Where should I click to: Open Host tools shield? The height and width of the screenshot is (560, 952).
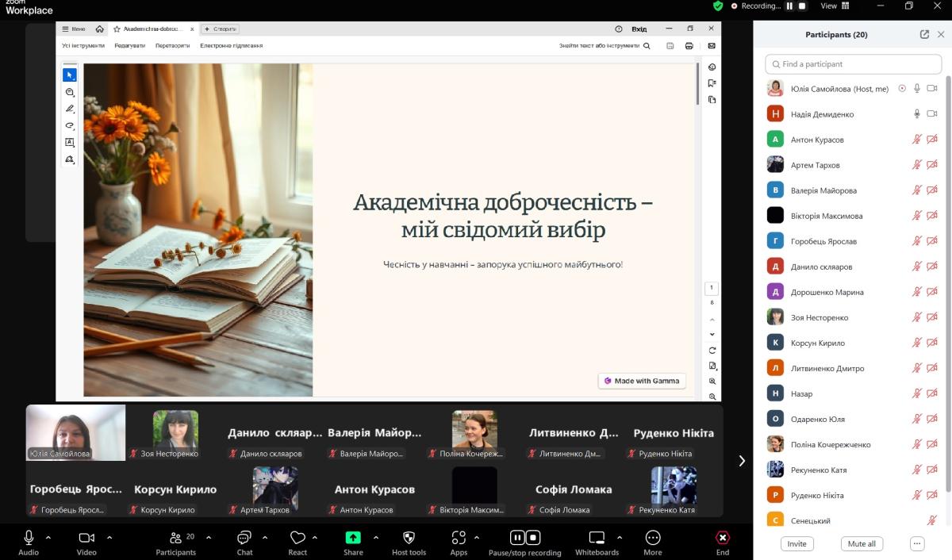pos(409,543)
